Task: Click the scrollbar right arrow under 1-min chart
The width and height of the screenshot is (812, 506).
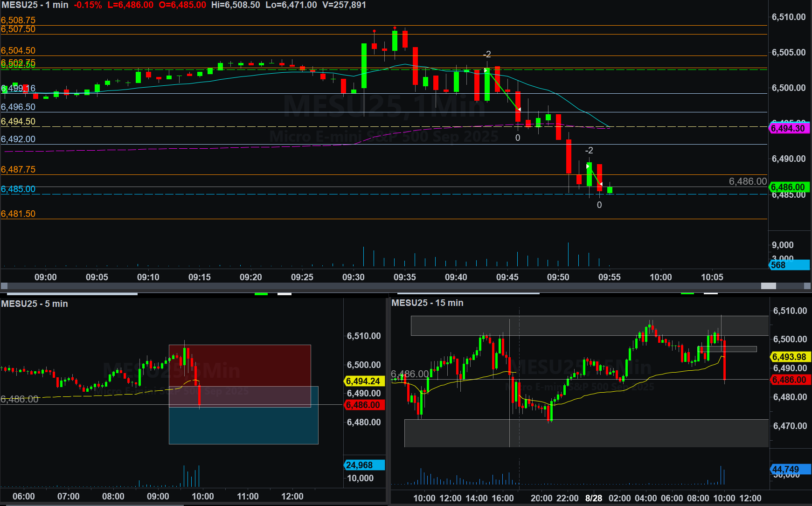Action: click(807, 286)
